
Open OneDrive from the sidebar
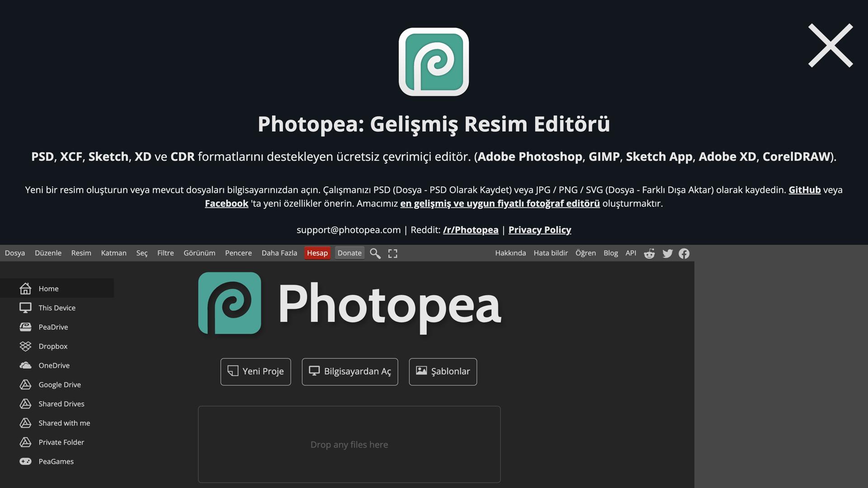54,365
